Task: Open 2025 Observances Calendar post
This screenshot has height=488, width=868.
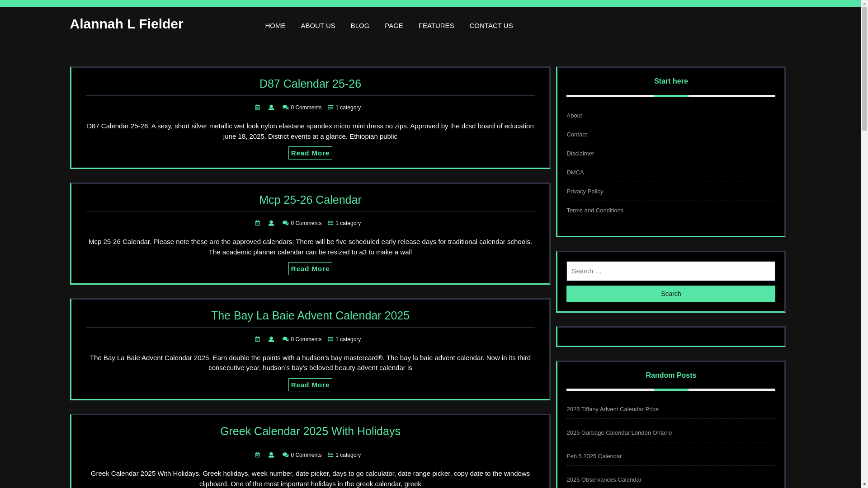Action: pyautogui.click(x=604, y=480)
